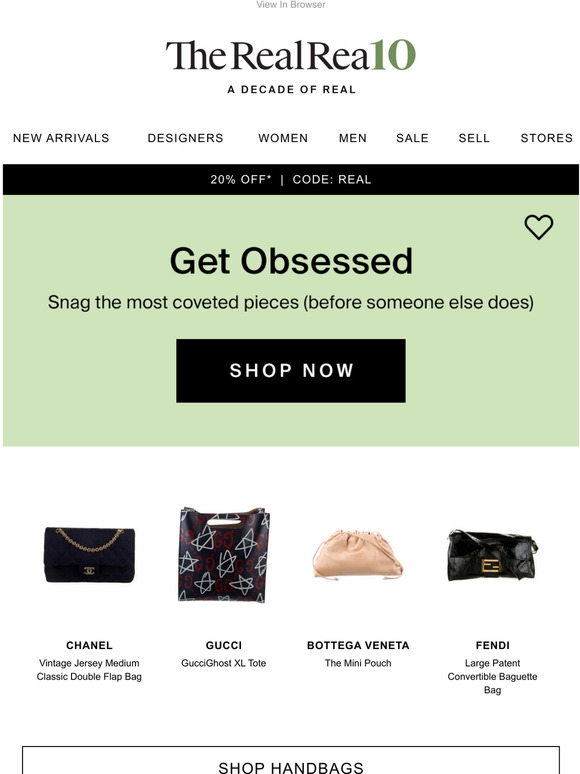Image resolution: width=580 pixels, height=774 pixels.
Task: Select the Men navigation link
Action: click(353, 138)
